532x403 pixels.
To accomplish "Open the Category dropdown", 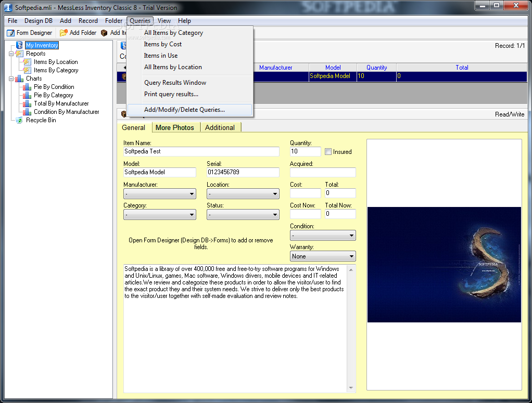I will pyautogui.click(x=160, y=215).
